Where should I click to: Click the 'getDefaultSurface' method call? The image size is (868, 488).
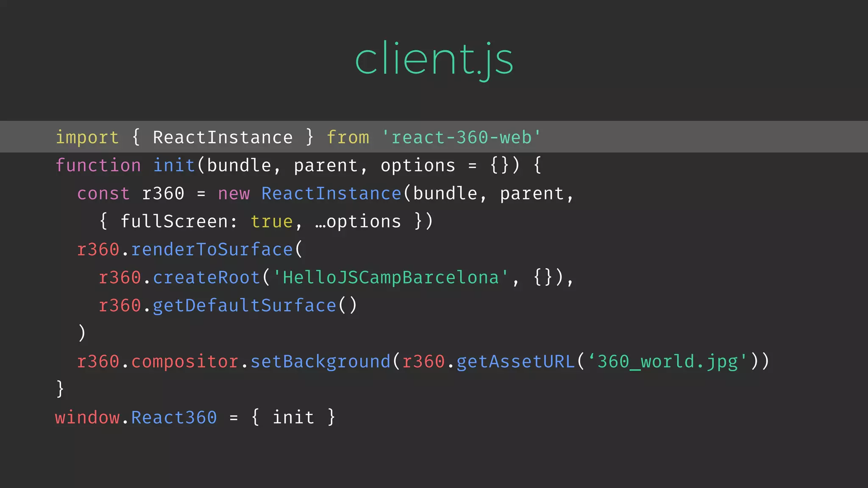tap(245, 305)
